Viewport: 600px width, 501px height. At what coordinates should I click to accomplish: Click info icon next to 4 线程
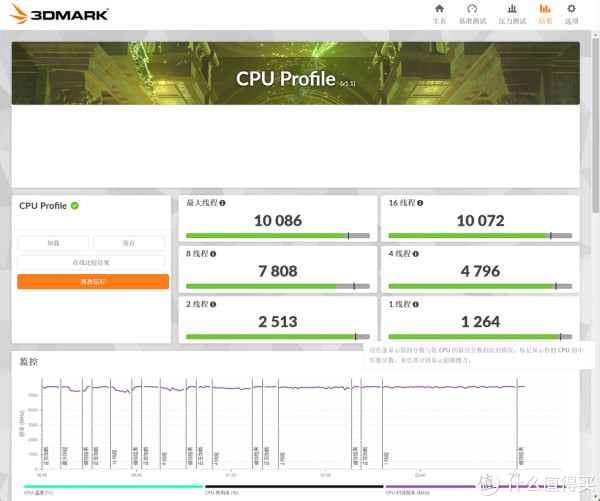[416, 254]
